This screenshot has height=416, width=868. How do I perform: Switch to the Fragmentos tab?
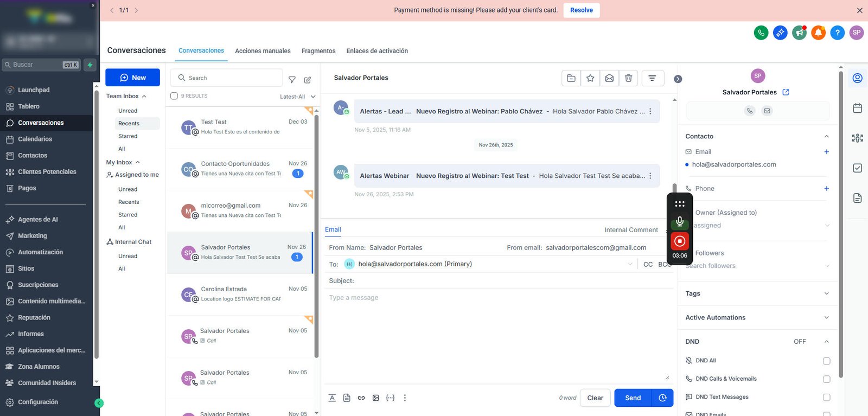pyautogui.click(x=318, y=51)
